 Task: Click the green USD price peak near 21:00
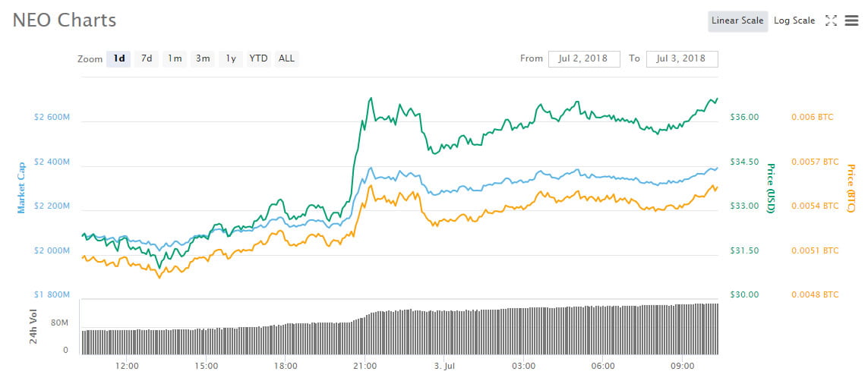point(371,99)
